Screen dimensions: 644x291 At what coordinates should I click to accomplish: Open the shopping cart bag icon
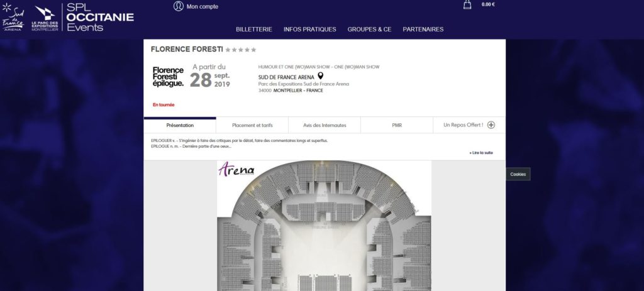467,4
